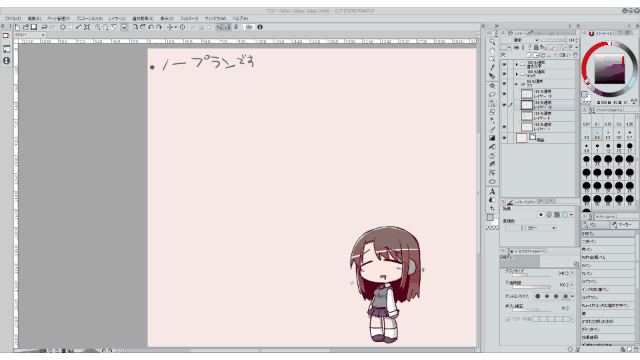
Task: Select the second pen in sub tool list
Action: [608, 242]
